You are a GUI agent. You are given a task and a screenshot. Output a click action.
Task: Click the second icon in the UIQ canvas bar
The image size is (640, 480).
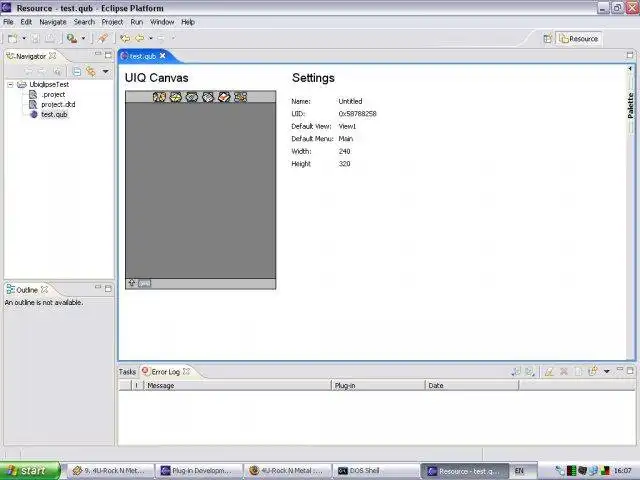click(176, 97)
